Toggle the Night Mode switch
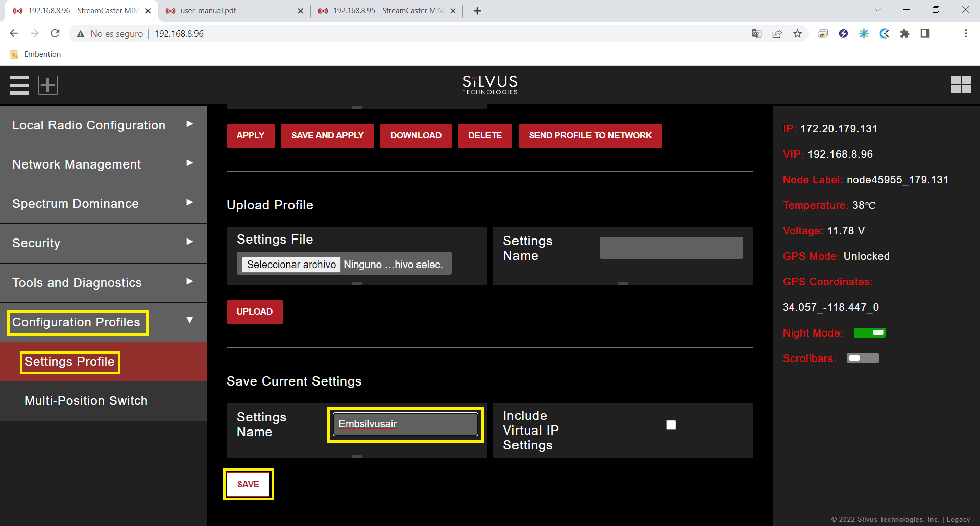 (x=869, y=333)
